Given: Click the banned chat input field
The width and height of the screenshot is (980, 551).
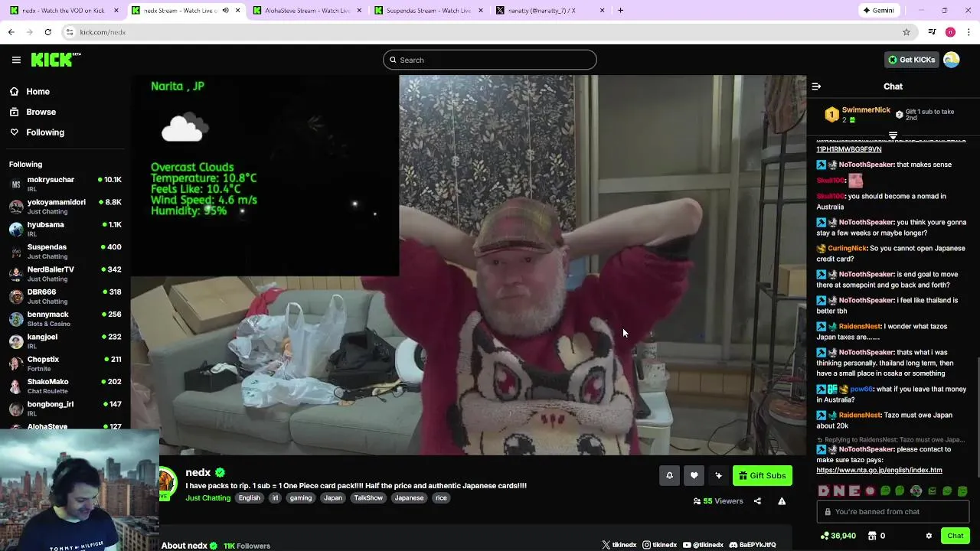Looking at the screenshot, I should pyautogui.click(x=893, y=512).
